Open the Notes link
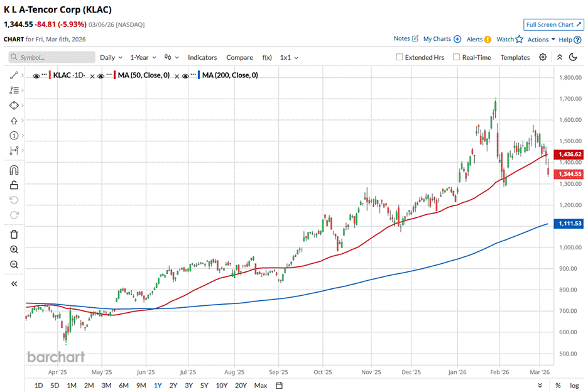The height and width of the screenshot is (392, 588). 401,39
